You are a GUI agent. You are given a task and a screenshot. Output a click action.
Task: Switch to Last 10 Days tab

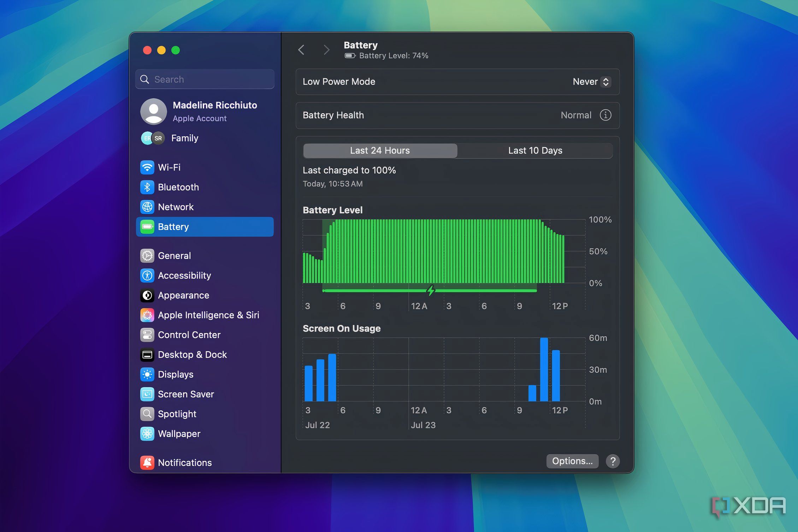tap(535, 150)
